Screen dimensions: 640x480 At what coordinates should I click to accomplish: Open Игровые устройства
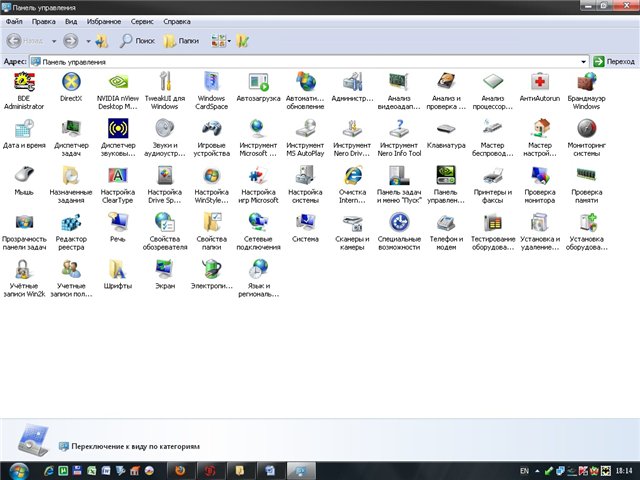tap(211, 138)
